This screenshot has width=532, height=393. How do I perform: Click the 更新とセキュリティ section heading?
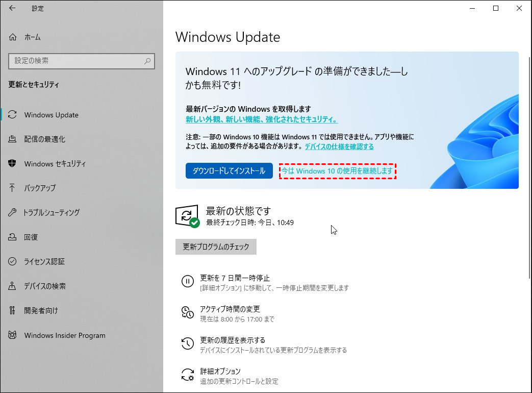pos(34,85)
